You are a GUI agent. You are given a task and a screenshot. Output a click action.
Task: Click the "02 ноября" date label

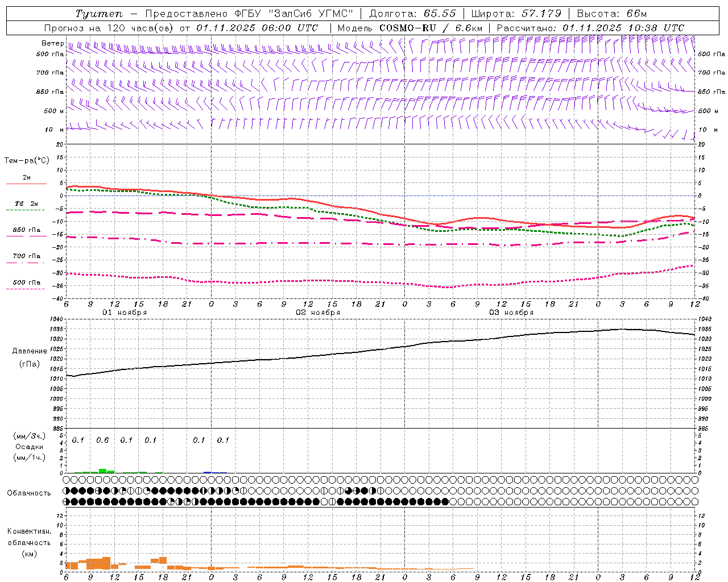318,313
